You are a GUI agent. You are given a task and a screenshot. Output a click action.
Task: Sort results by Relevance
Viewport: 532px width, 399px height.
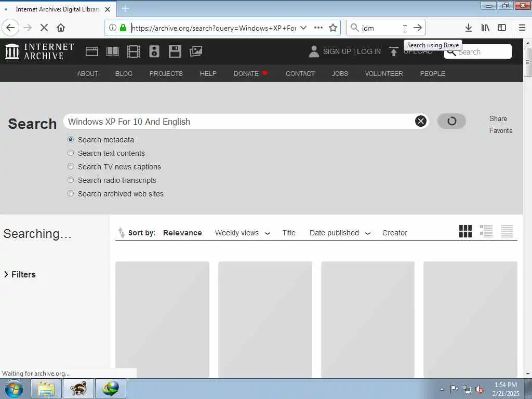(182, 233)
